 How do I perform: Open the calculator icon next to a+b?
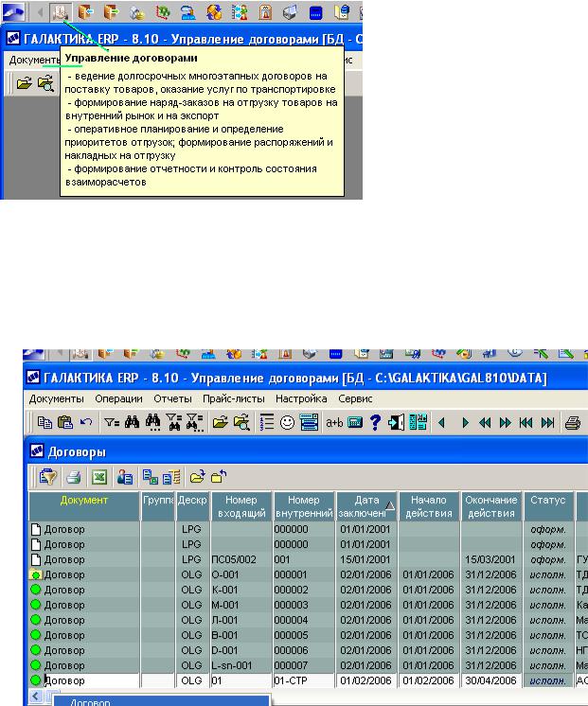[355, 422]
